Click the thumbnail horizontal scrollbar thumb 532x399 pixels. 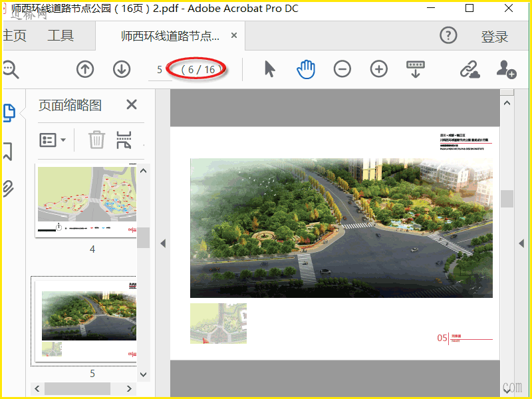coord(77,388)
